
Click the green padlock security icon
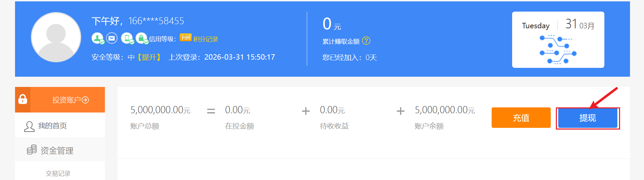point(141,38)
